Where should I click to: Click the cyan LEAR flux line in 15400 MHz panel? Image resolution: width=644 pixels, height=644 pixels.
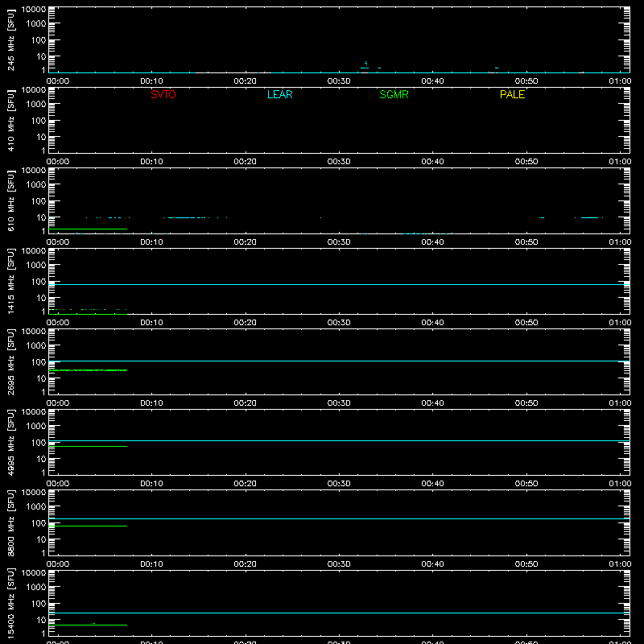339,613
